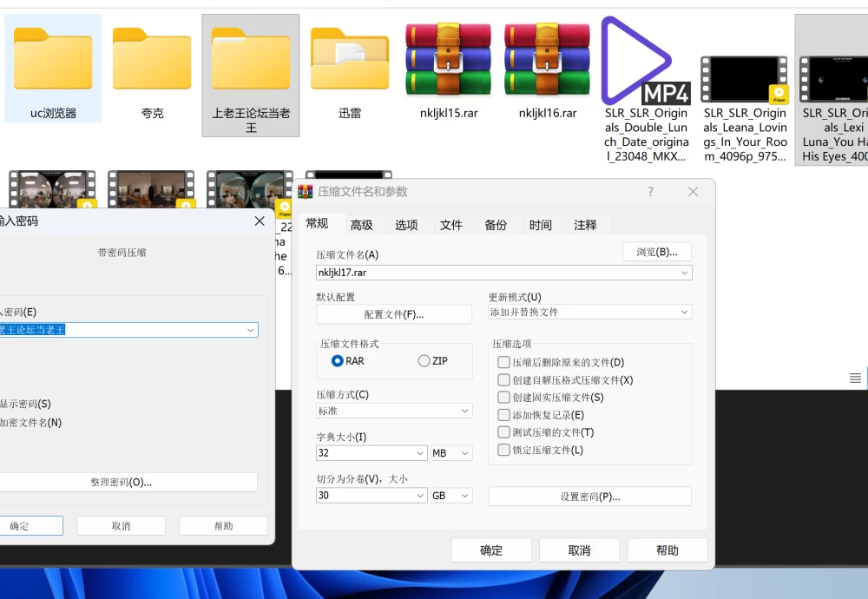
Task: Select the nkljkl16.rar archive icon
Action: click(548, 59)
